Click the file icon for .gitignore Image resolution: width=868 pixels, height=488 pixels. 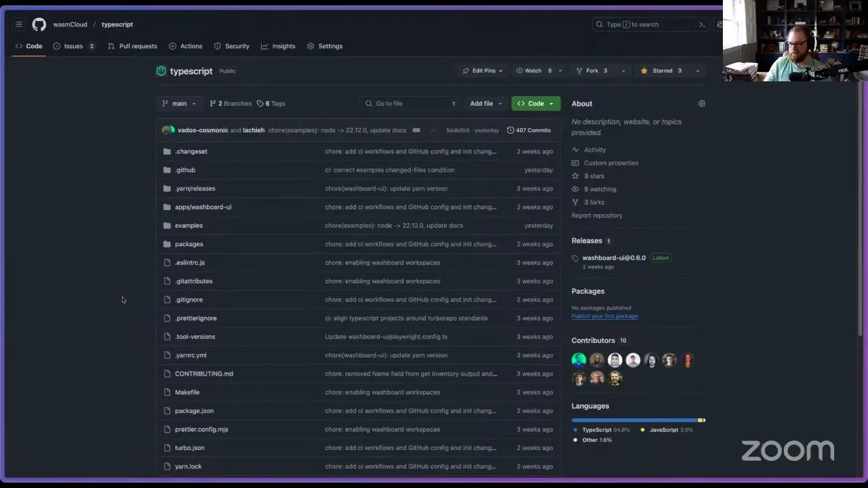tap(167, 300)
